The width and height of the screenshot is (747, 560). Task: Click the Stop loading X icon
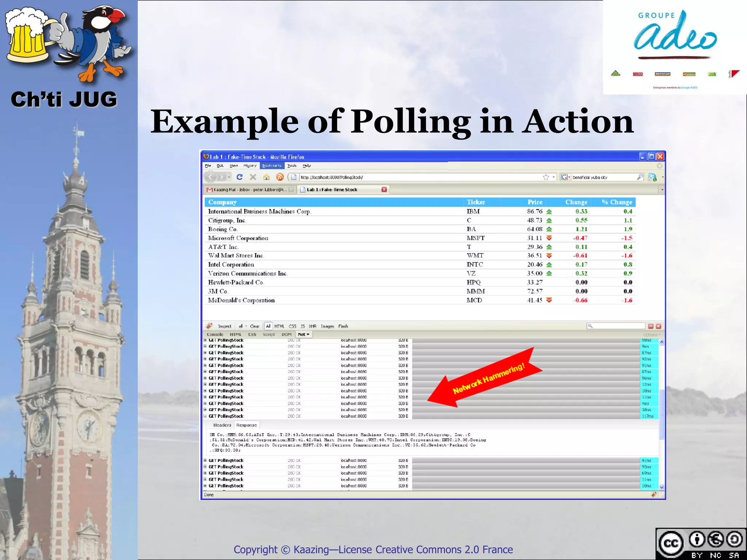(253, 177)
